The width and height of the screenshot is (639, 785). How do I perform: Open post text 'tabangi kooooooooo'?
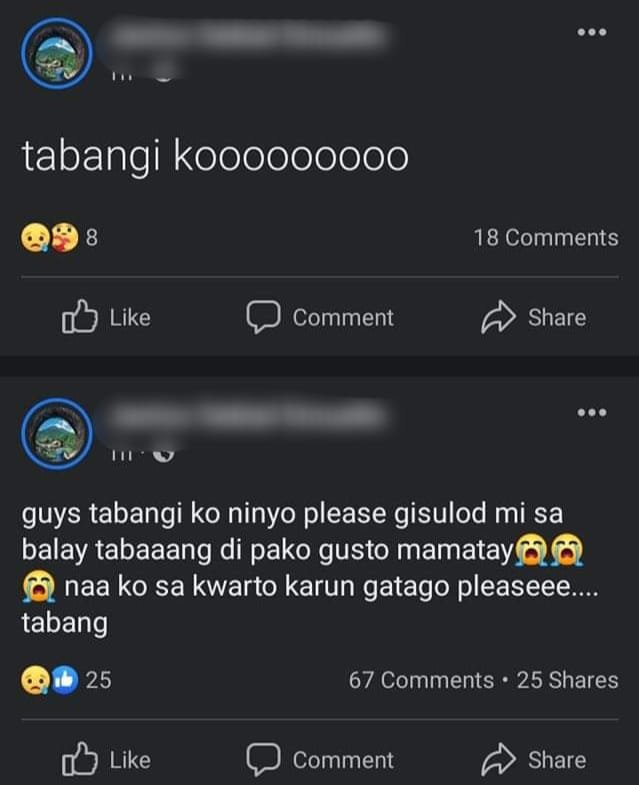point(215,157)
